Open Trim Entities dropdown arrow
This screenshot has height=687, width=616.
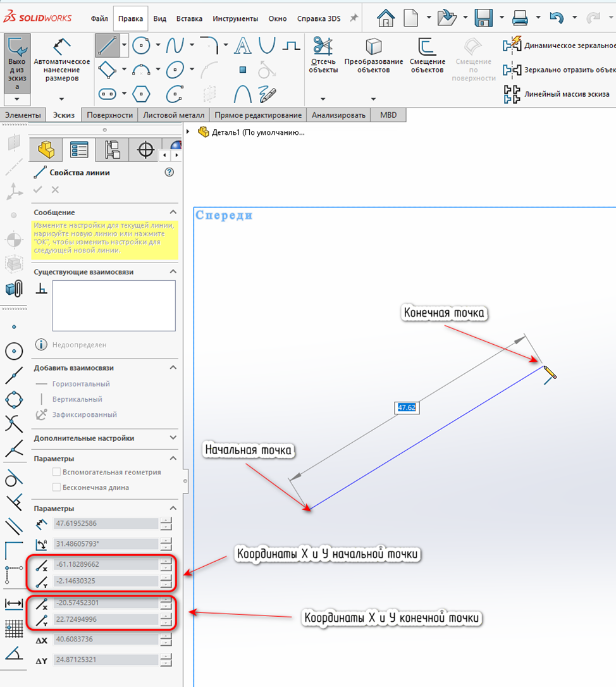point(323,99)
